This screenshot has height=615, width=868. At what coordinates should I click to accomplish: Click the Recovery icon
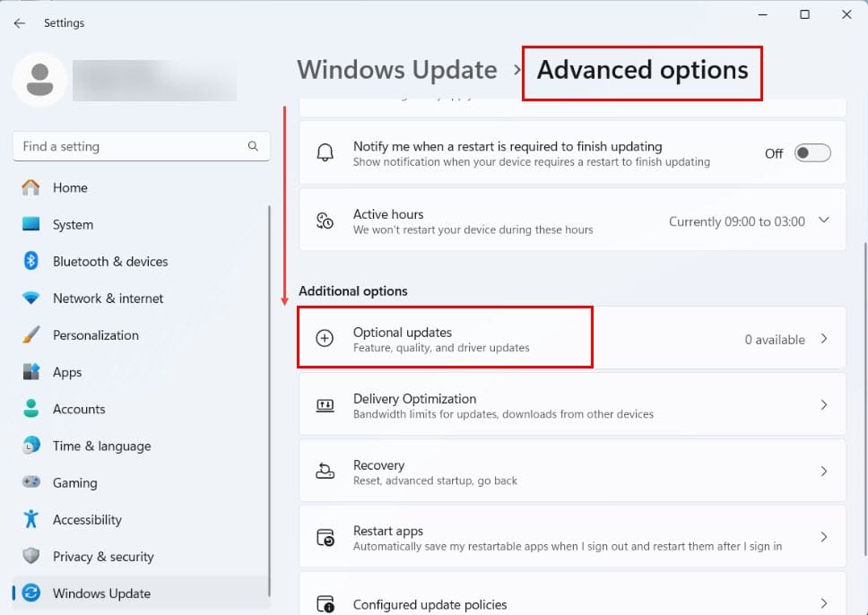[x=325, y=471]
